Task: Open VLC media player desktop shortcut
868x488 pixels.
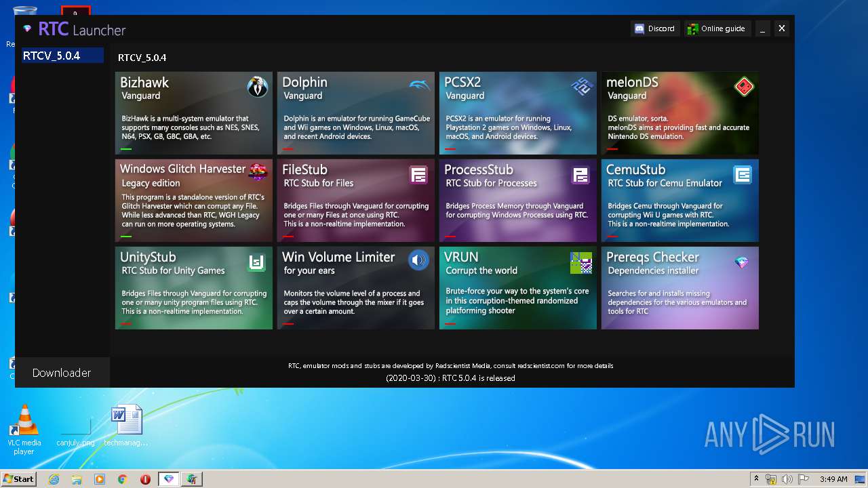Action: coord(24,430)
